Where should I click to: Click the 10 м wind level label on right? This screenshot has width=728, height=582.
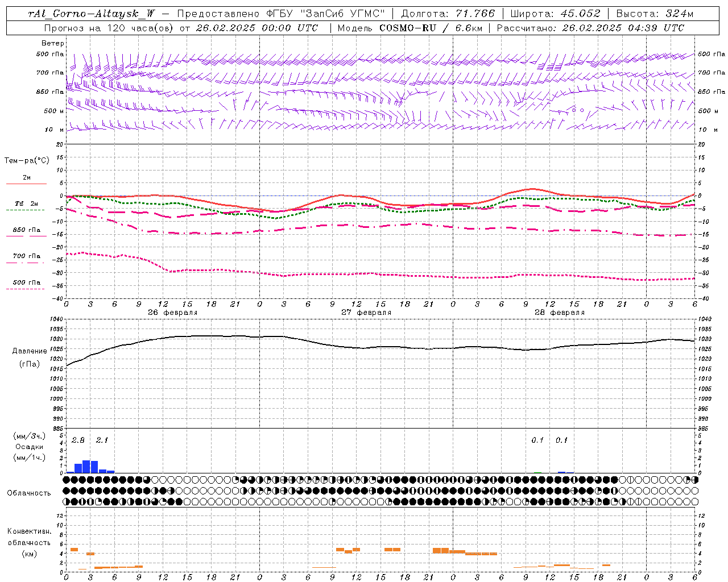(x=708, y=130)
